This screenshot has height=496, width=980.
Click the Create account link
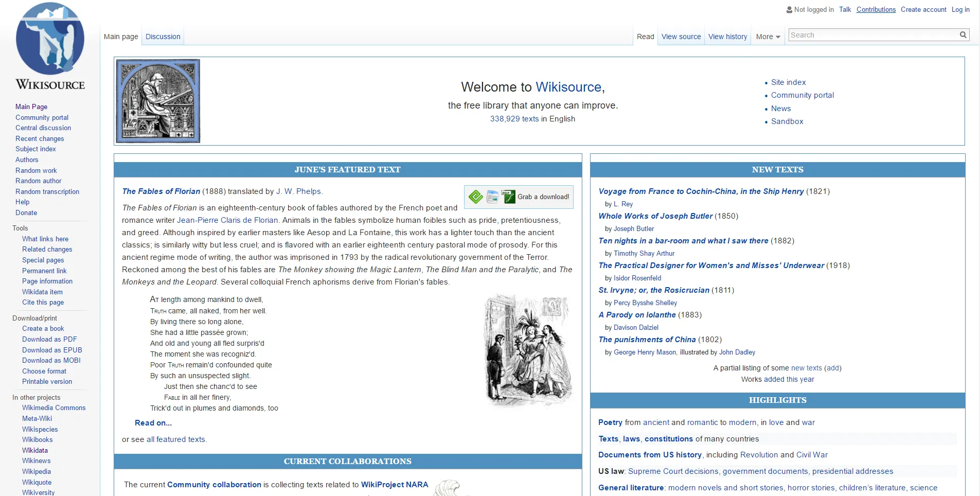coord(923,9)
